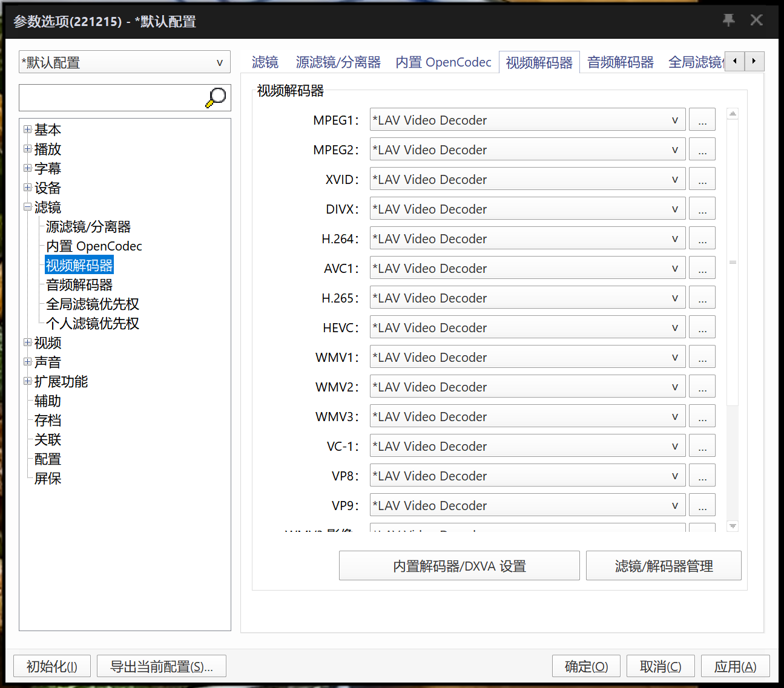Click the scrollbar up arrow in decoder list
The width and height of the screenshot is (784, 688).
[733, 112]
